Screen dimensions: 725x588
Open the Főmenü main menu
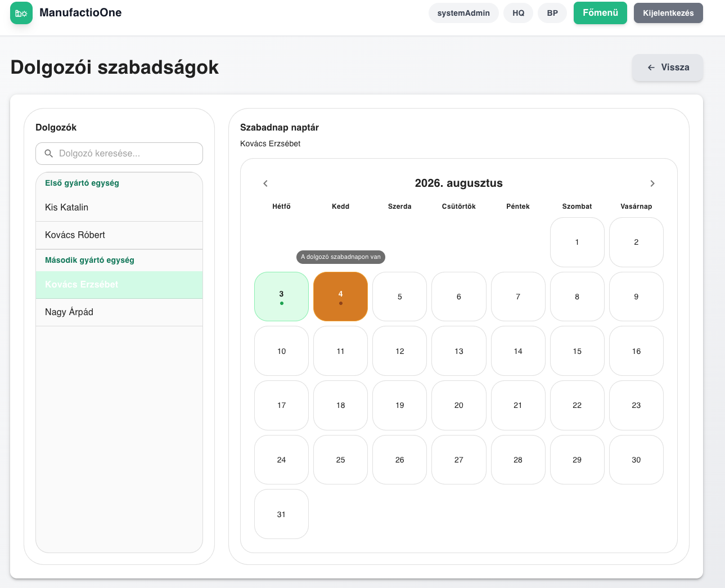pyautogui.click(x=600, y=13)
